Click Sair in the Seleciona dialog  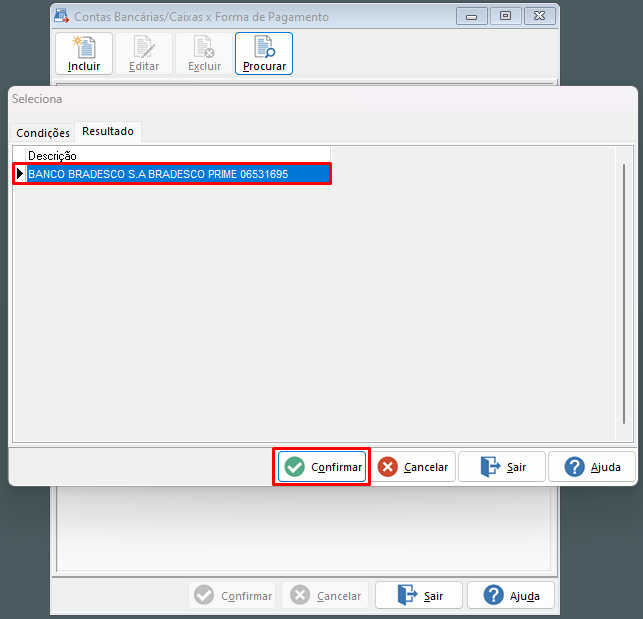click(502, 467)
